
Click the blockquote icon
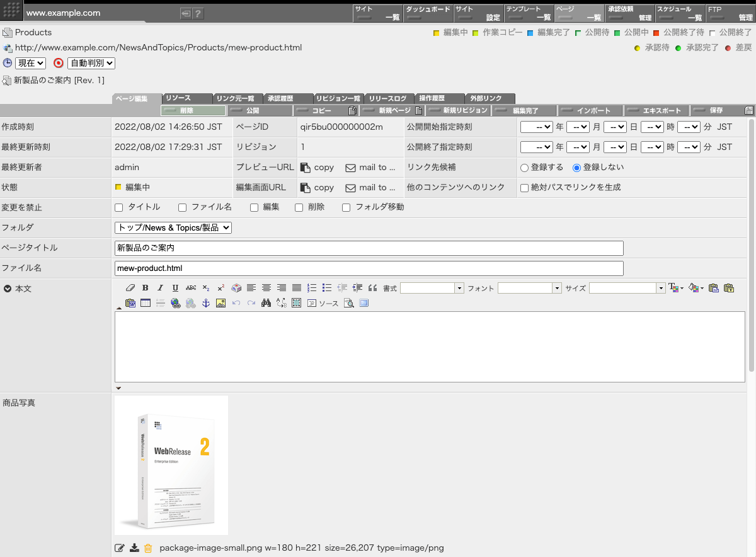click(372, 288)
